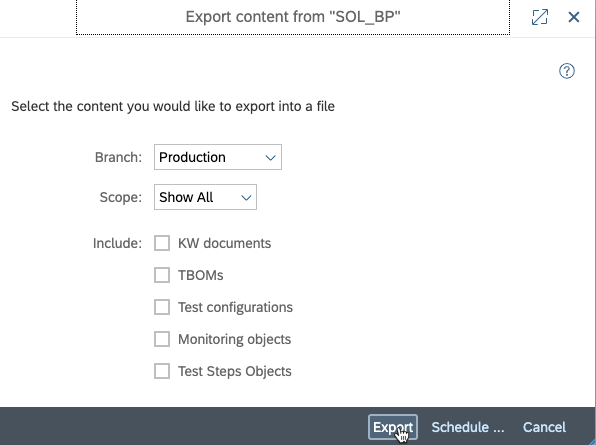Viewport: 596px width, 445px height.
Task: Include Monitoring objects checkbox
Action: (x=162, y=339)
